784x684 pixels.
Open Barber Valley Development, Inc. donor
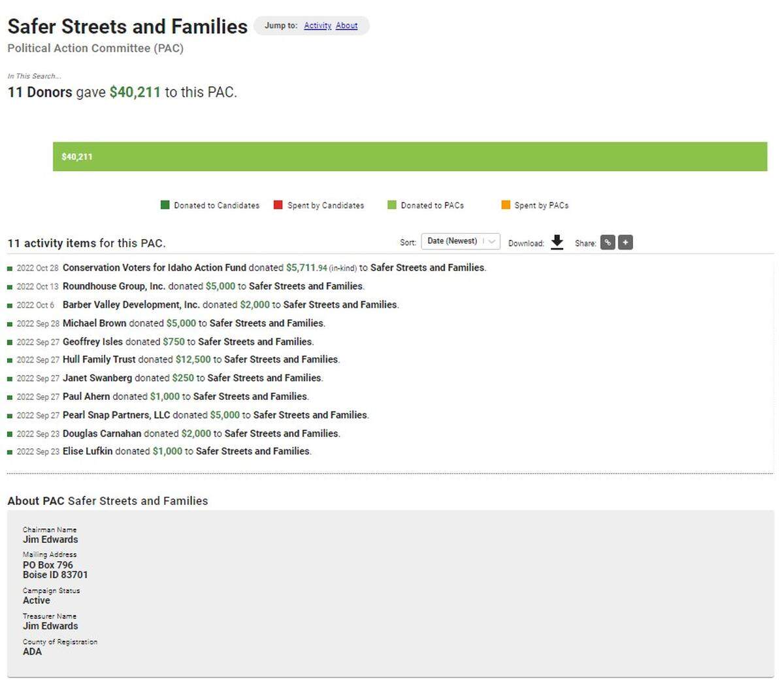(x=131, y=304)
